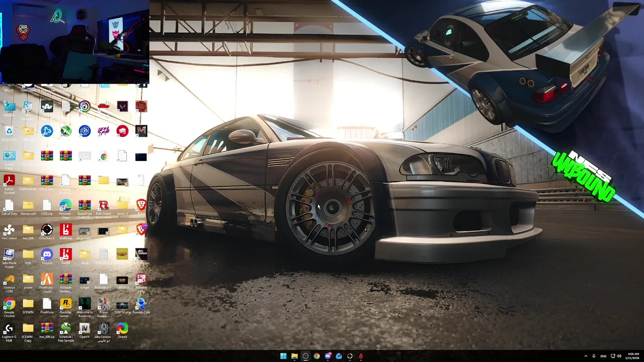This screenshot has height=362, width=644.
Task: Open the volume control in the tray
Action: (619, 356)
